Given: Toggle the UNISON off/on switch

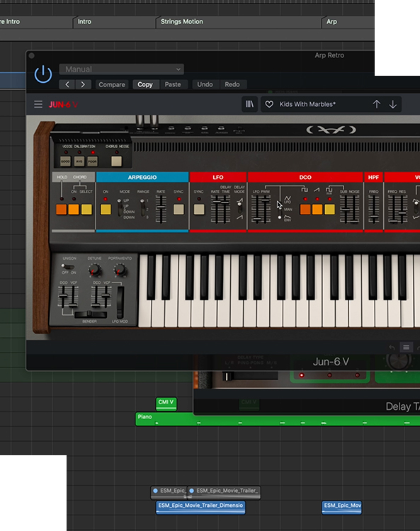Looking at the screenshot, I should click(68, 267).
